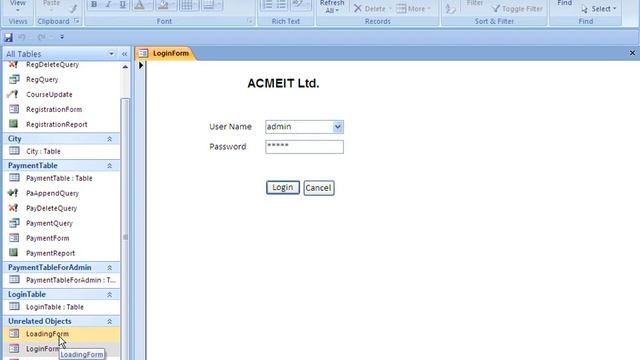This screenshot has width=640, height=360.
Task: Collapse the navigation pane with shutter button
Action: 124,54
